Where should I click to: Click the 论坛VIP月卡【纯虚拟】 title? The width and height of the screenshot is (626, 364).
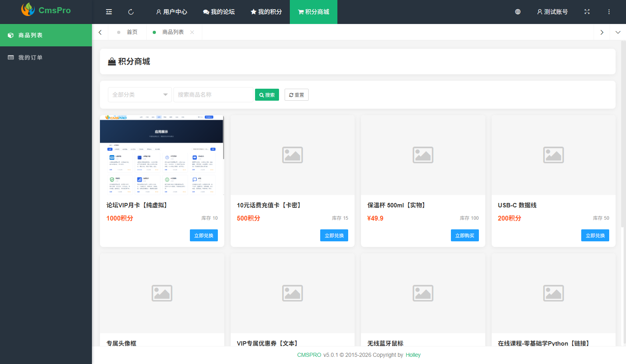[x=137, y=205]
